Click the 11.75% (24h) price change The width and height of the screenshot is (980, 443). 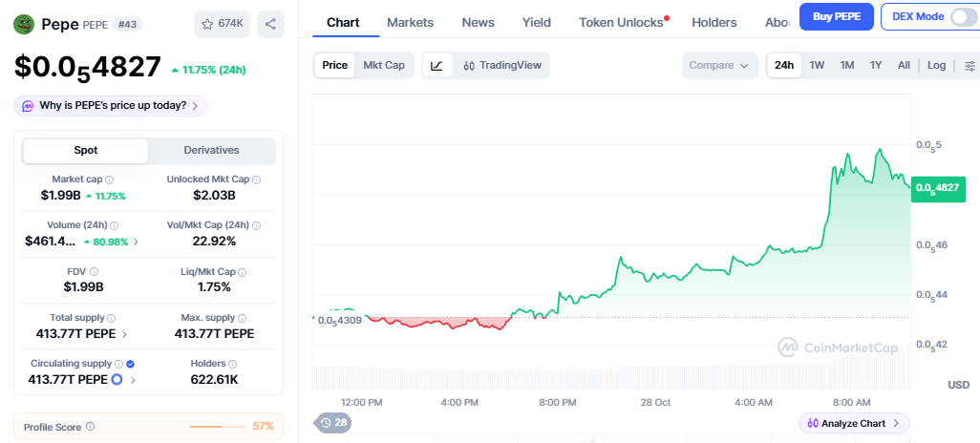(209, 70)
